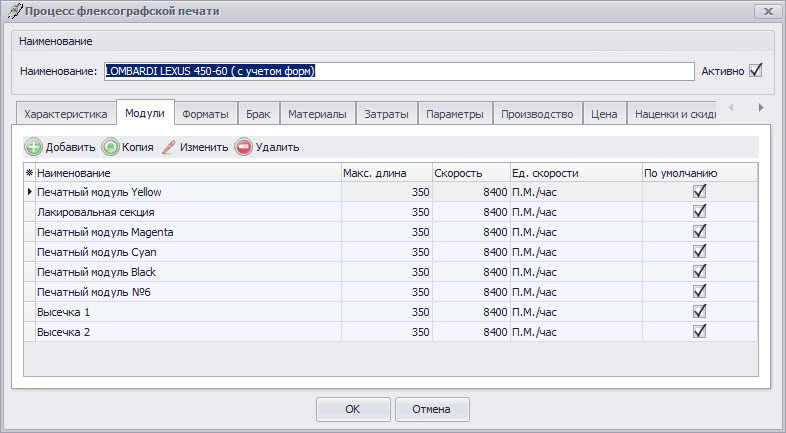Sort by the Наименование column header
Viewport: 786px width, 433px height.
(x=188, y=173)
